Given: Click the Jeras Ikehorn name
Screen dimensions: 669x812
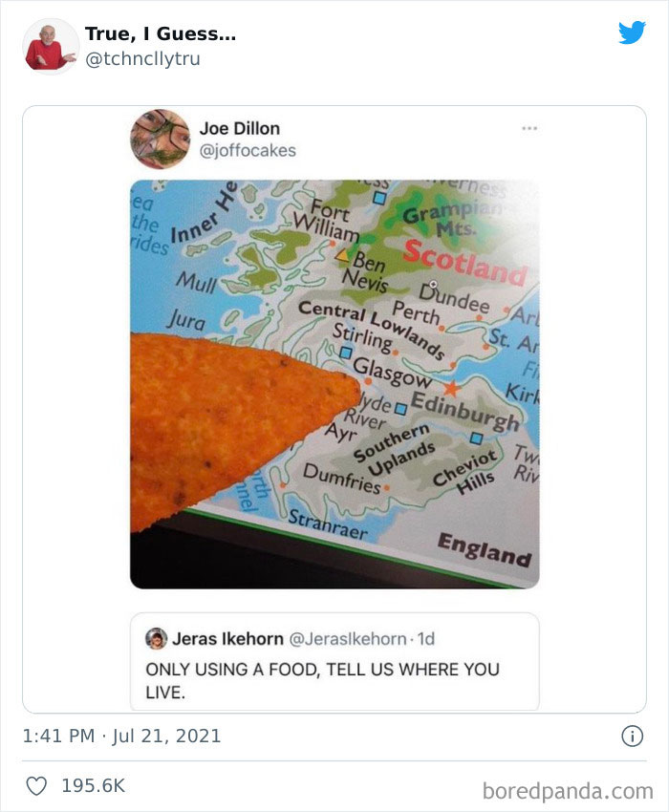Looking at the screenshot, I should pyautogui.click(x=227, y=639).
